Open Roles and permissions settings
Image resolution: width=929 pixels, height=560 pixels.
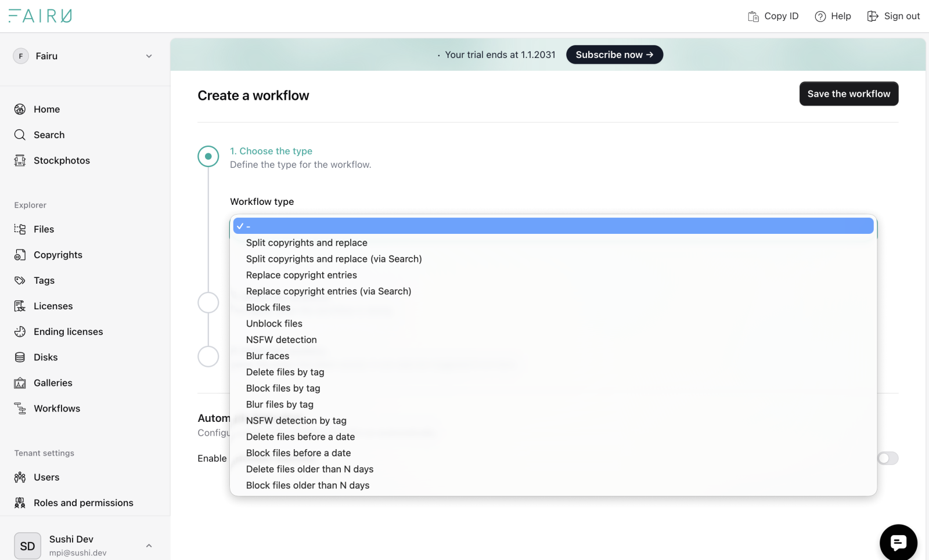[83, 503]
